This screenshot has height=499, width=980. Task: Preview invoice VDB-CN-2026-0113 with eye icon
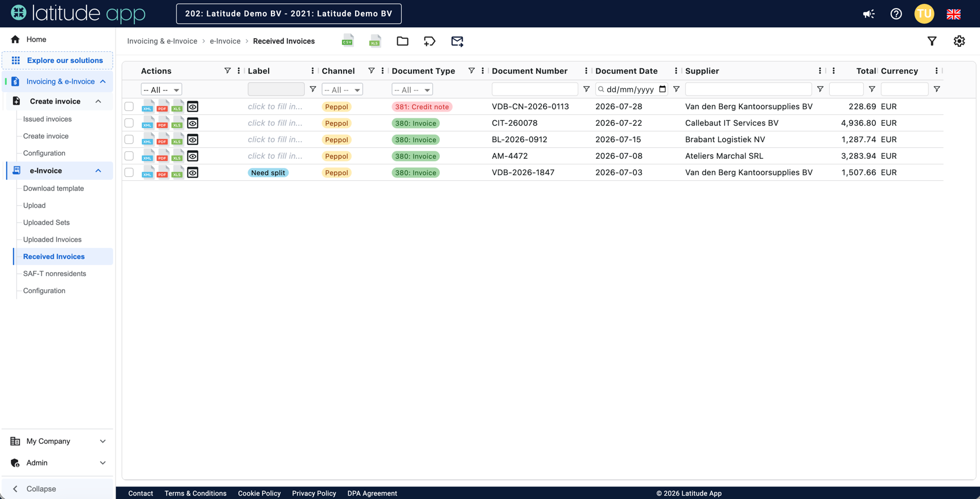(193, 106)
